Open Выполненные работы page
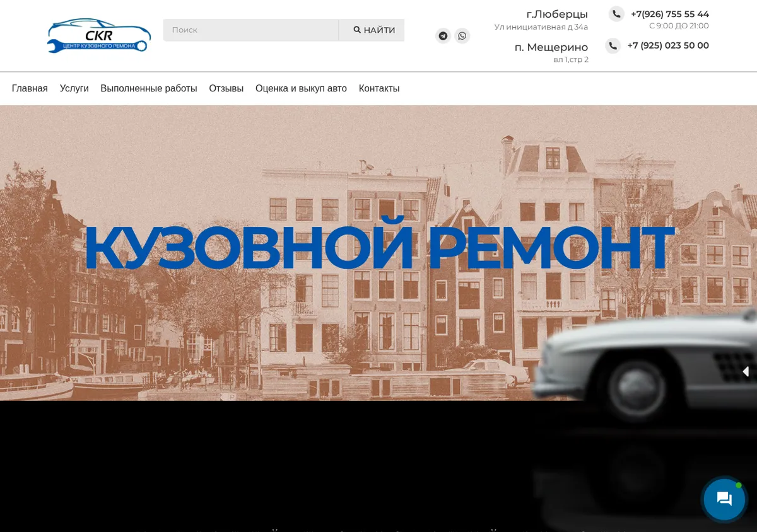Screen dimensions: 757x532 pyautogui.click(x=149, y=88)
